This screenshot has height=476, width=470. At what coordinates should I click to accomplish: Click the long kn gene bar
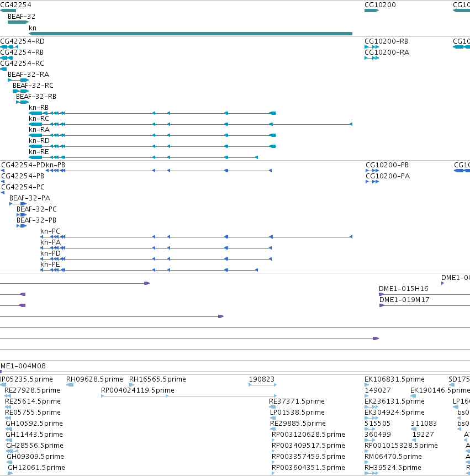(x=191, y=34)
